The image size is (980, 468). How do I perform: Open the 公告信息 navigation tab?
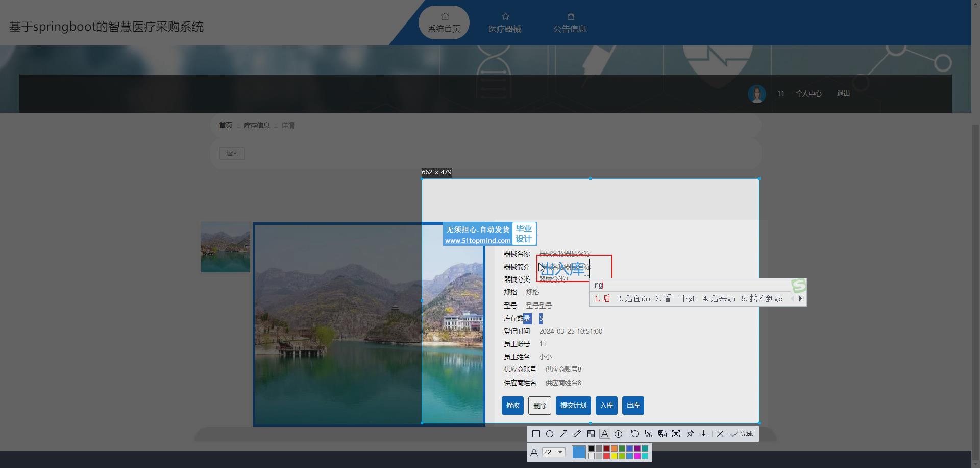[570, 23]
